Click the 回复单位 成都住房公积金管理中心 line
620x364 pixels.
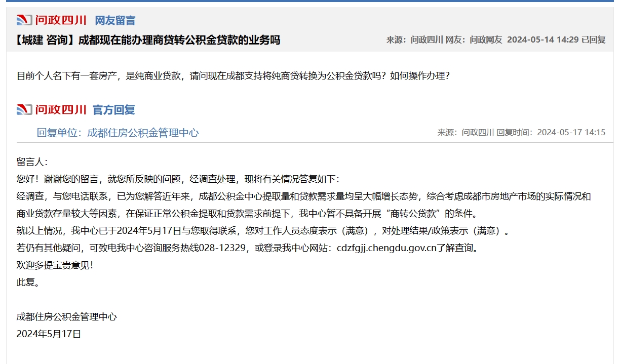(x=118, y=133)
